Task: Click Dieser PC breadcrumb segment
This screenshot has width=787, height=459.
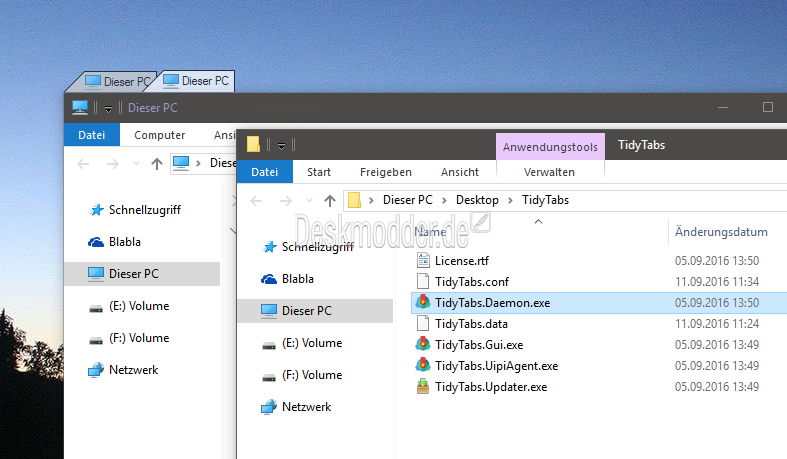Action: (408, 200)
